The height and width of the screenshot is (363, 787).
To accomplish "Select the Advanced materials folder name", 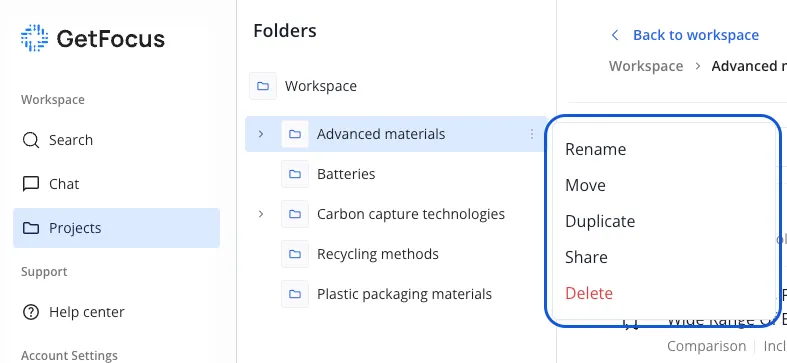I will (x=381, y=134).
